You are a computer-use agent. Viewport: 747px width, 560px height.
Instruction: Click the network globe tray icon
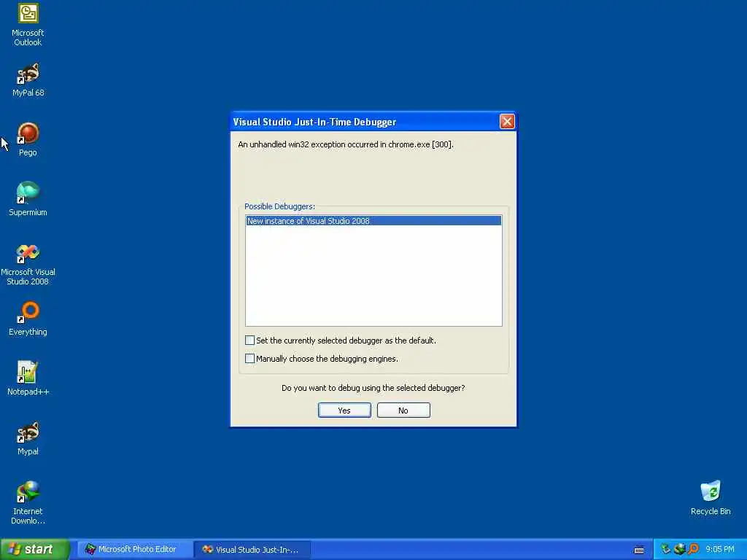pyautogui.click(x=680, y=549)
